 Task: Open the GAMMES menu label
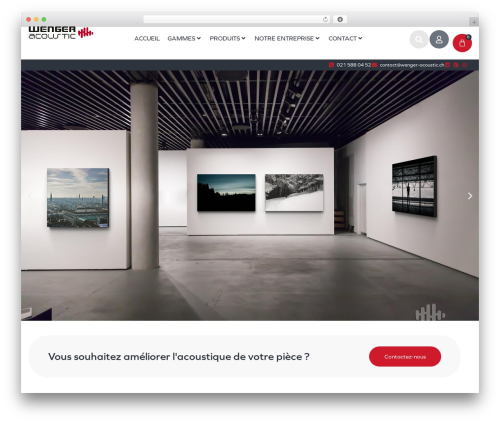pos(181,38)
